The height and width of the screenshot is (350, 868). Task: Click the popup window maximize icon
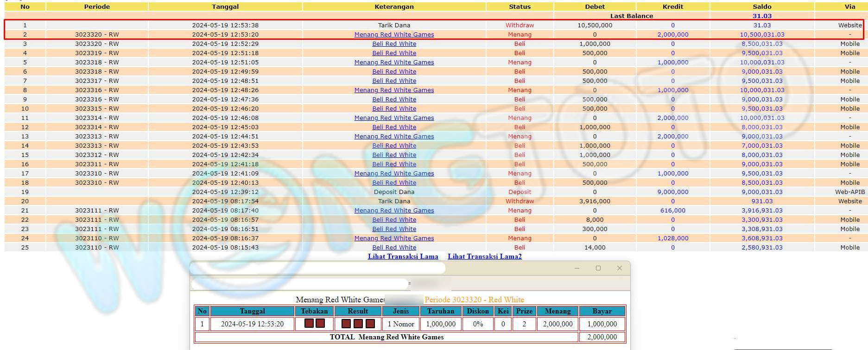(598, 268)
